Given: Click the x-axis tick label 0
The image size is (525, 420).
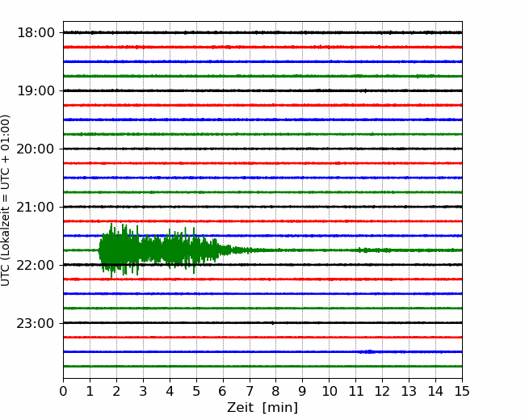Looking at the screenshot, I should (63, 391).
